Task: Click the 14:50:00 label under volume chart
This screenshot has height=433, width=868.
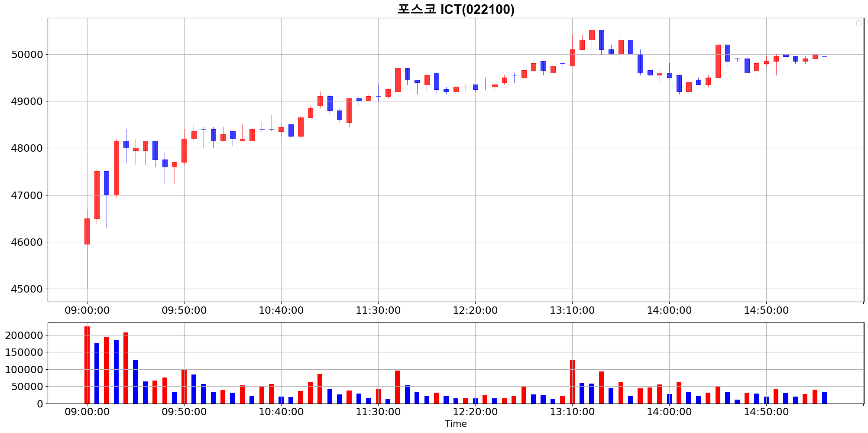Action: click(766, 412)
